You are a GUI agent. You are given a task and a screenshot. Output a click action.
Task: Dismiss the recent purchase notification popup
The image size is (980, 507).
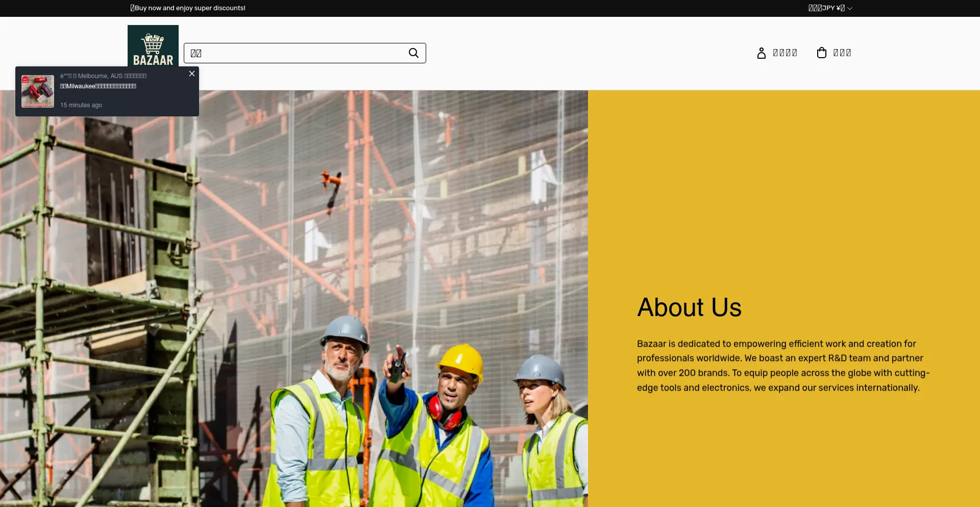tap(192, 74)
